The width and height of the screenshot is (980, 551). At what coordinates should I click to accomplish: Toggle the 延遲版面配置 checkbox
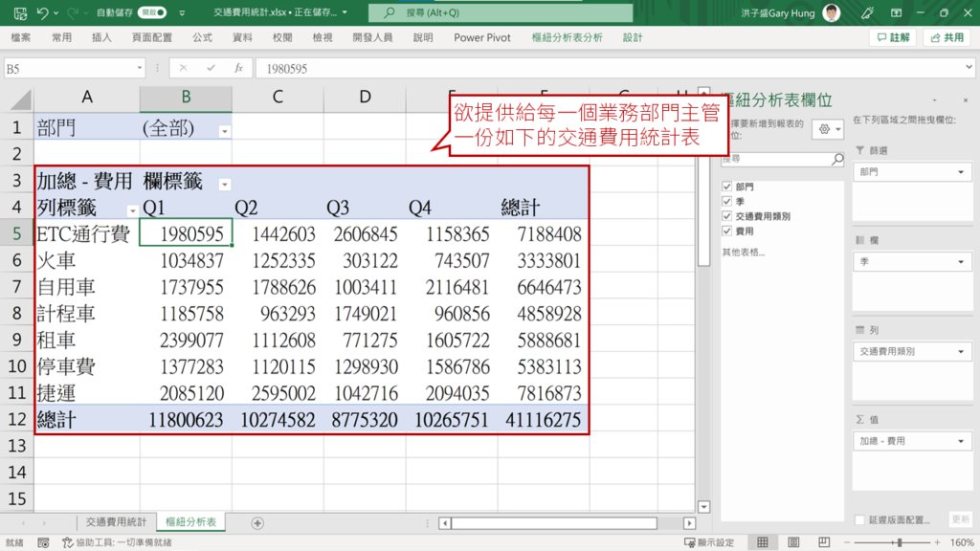[x=860, y=519]
